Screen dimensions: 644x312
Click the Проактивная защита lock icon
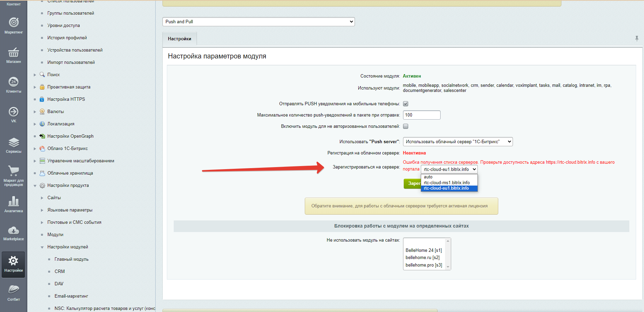click(x=42, y=87)
